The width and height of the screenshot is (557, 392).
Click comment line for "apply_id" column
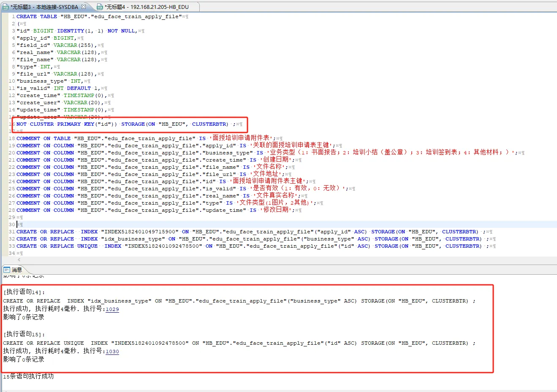(177, 145)
